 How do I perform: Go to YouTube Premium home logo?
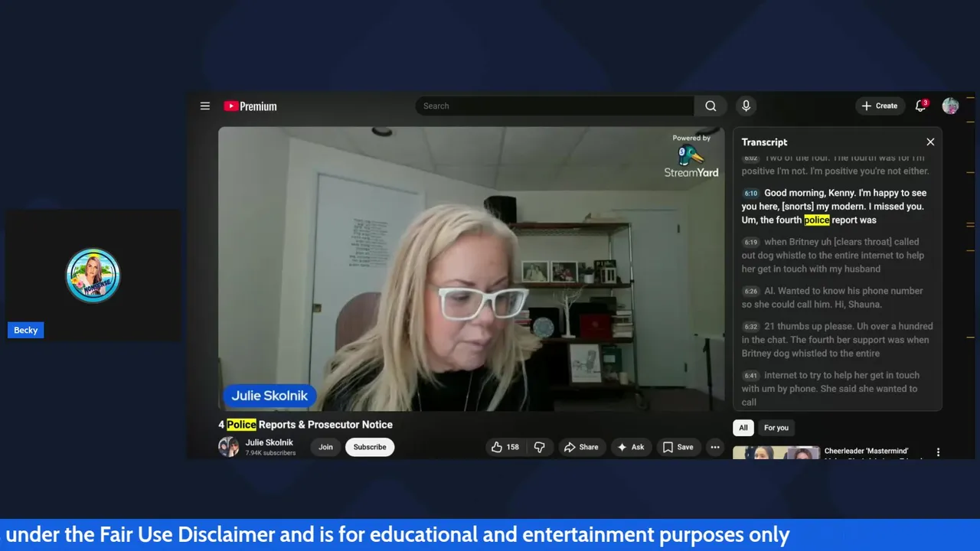coord(250,106)
